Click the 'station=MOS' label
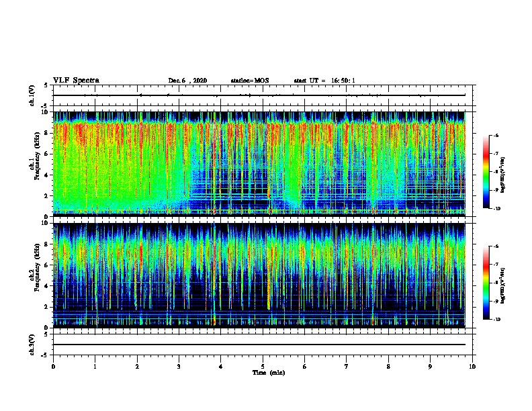This screenshot has width=532, height=411. coord(250,81)
